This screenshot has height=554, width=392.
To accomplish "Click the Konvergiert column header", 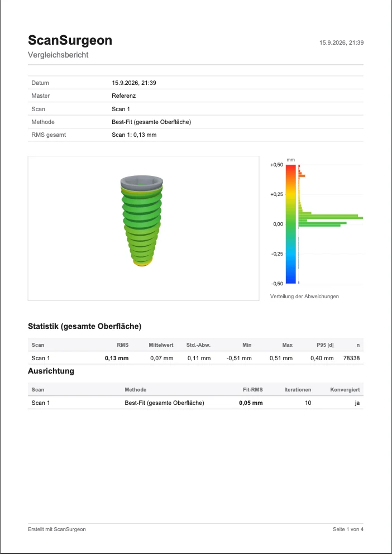I will tap(345, 390).
